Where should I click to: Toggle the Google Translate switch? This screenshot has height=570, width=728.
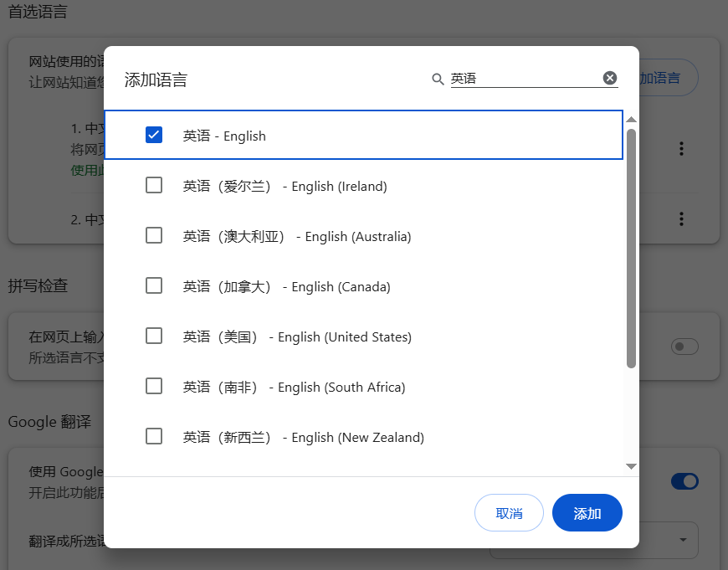(684, 481)
